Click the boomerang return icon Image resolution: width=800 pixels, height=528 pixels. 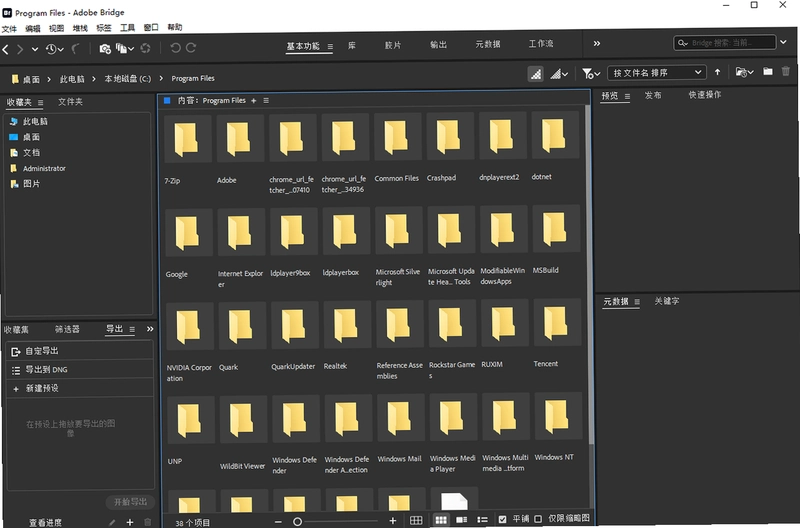click(76, 48)
